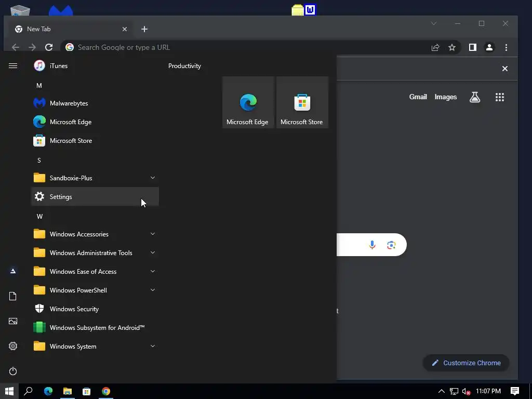Expand the Windows Ease of Access folder

95,271
